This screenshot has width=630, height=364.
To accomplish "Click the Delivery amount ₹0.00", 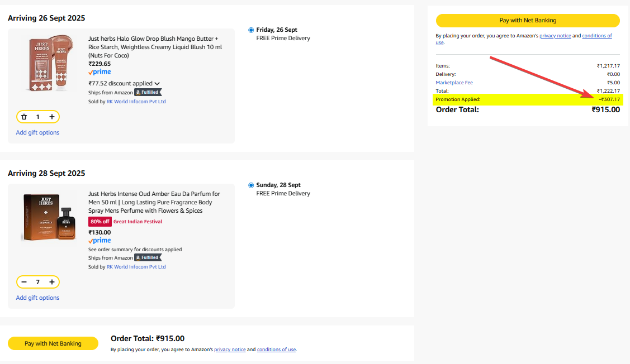I will point(614,74).
